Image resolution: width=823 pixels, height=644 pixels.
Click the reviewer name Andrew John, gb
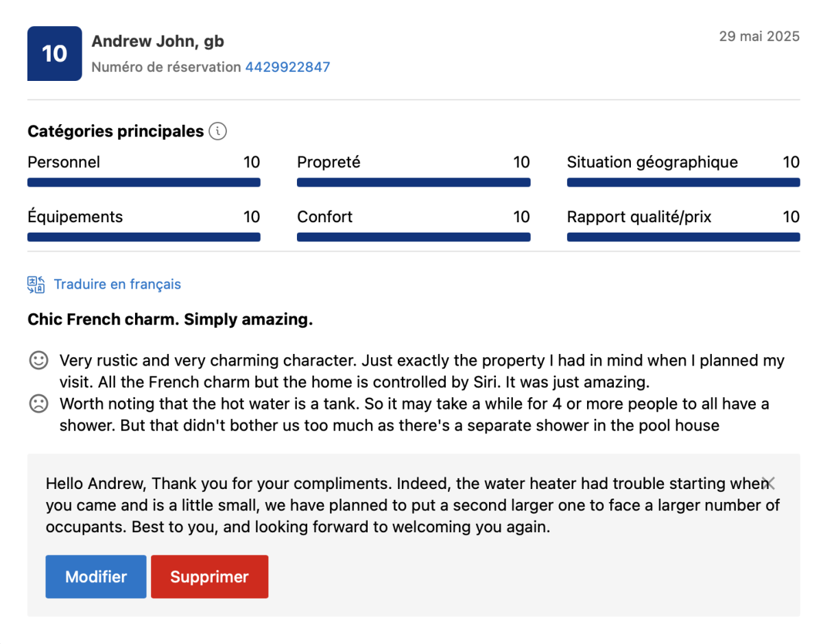point(158,41)
